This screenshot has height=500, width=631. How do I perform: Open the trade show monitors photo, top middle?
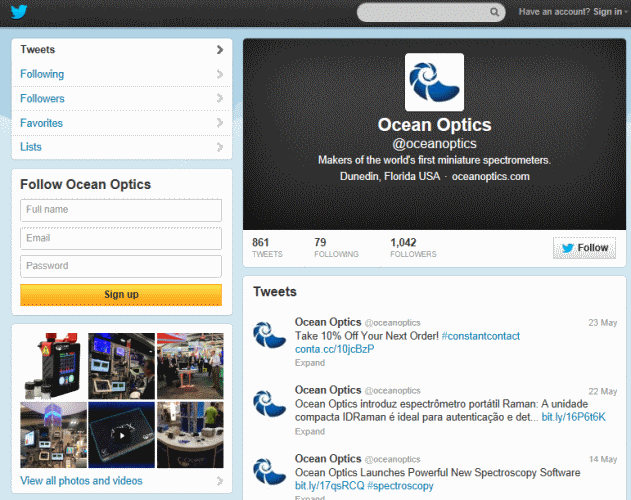(122, 366)
